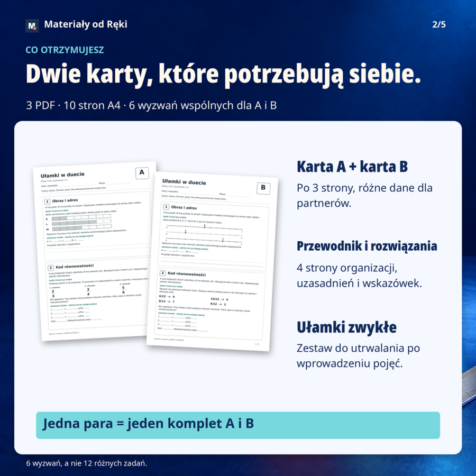The image size is (476, 476).
Task: Click the Materiały od Ręki logo icon
Action: point(32,25)
